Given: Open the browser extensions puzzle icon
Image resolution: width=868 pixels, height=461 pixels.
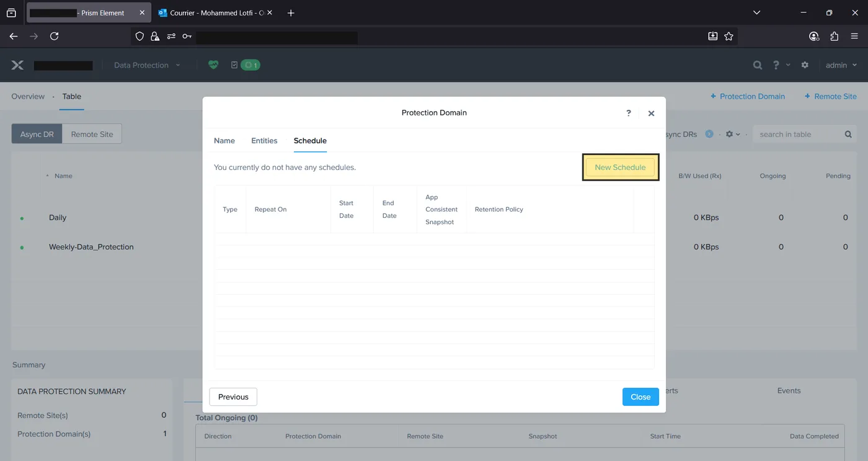Looking at the screenshot, I should [x=834, y=36].
